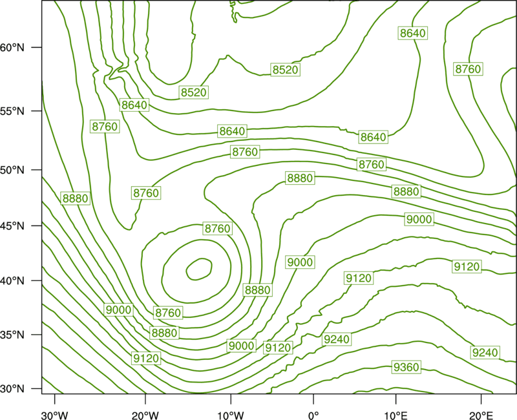
Task: Click the easternmost 8880 contour label
Action: [406, 191]
